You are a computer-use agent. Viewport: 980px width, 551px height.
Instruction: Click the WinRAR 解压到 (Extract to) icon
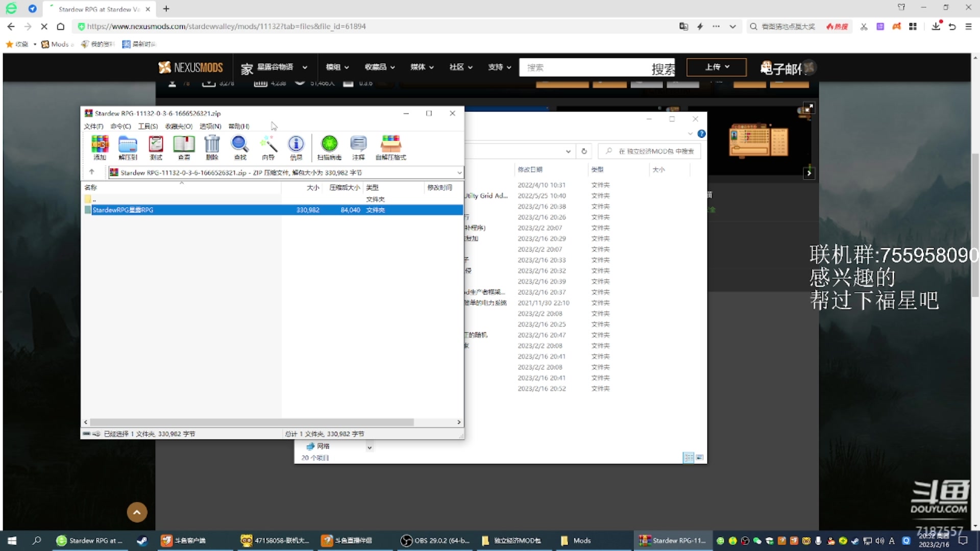(x=128, y=147)
